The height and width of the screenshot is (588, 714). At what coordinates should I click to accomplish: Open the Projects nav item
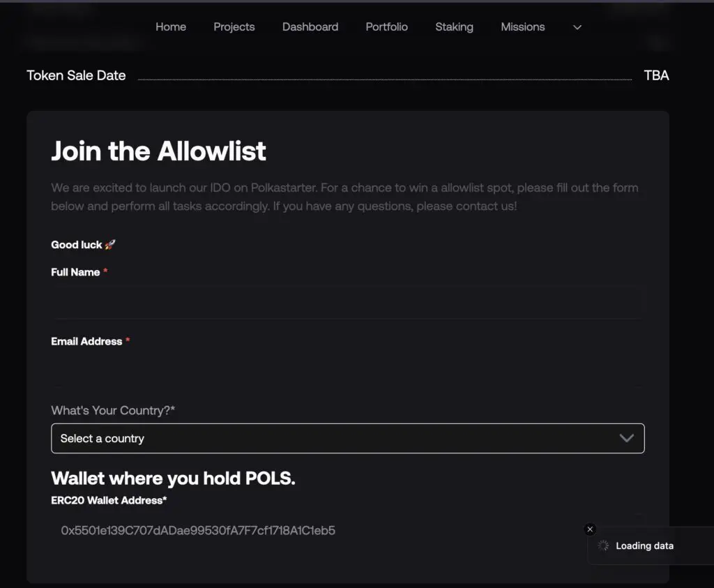pyautogui.click(x=234, y=27)
